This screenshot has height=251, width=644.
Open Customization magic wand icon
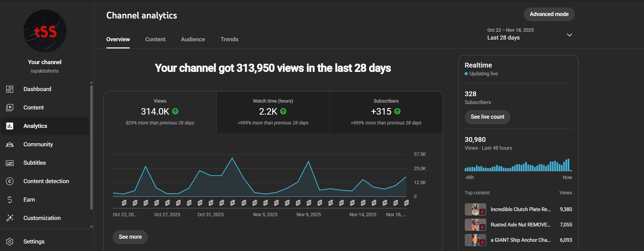10,218
